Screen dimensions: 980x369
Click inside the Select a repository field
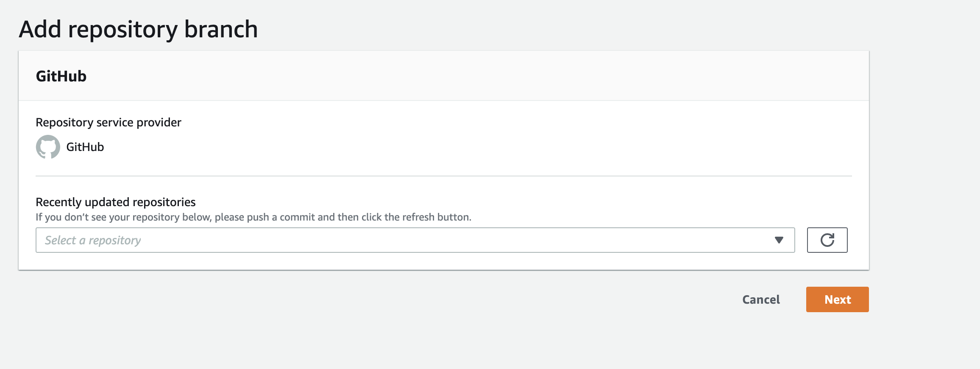(x=297, y=240)
